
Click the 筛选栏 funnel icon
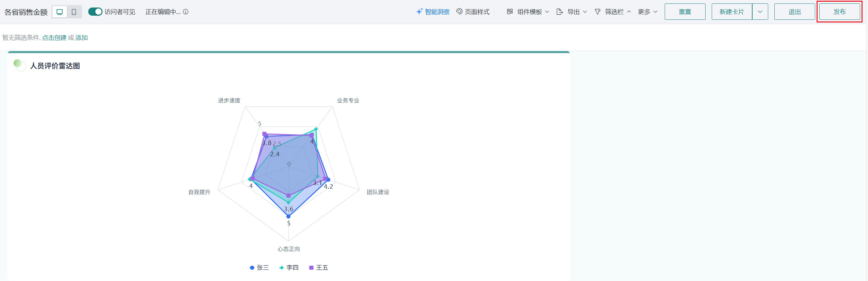(x=598, y=12)
